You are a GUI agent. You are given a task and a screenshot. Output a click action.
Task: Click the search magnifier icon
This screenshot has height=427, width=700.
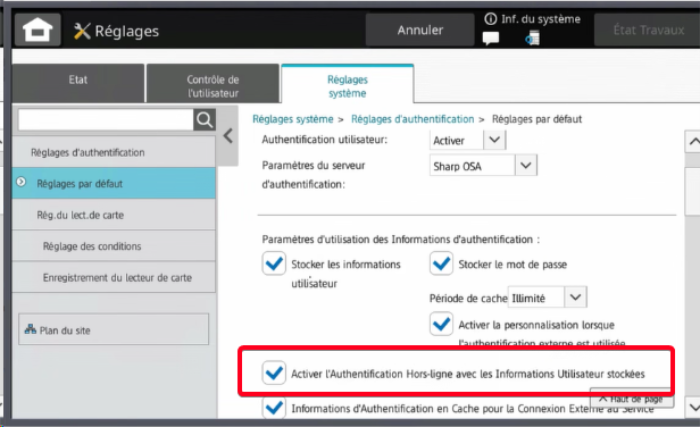click(x=204, y=120)
